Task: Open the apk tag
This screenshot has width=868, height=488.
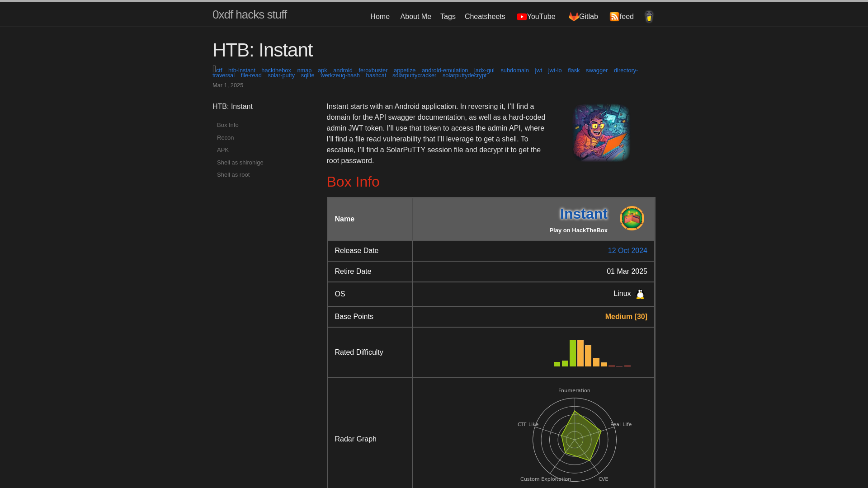Action: pyautogui.click(x=322, y=70)
